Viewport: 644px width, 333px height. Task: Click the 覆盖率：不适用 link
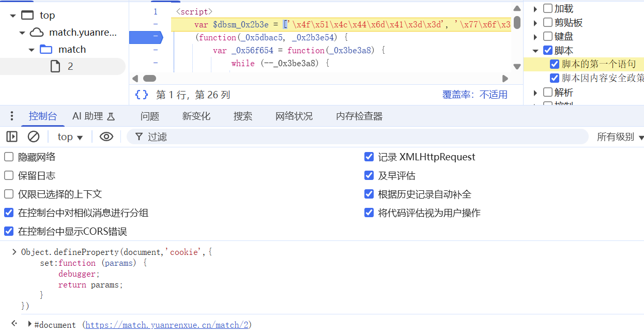point(475,95)
